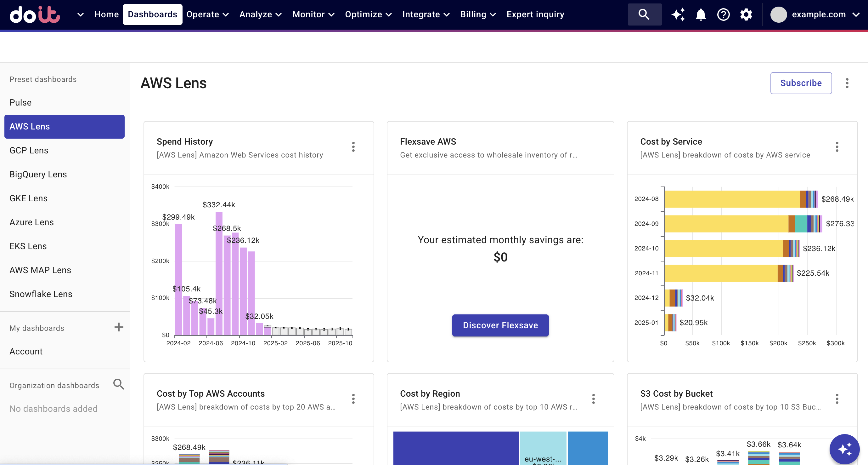The width and height of the screenshot is (868, 465).
Task: Open the help question mark icon
Action: 724,14
